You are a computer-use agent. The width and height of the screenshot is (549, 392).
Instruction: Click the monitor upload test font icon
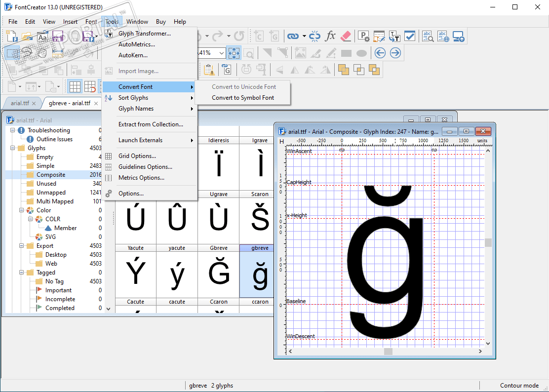point(458,36)
